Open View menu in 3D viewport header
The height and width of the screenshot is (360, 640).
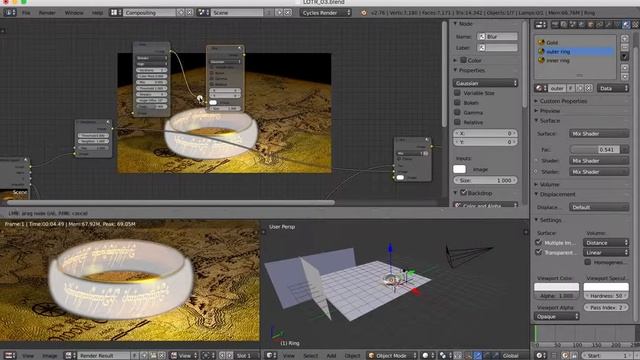(x=289, y=356)
